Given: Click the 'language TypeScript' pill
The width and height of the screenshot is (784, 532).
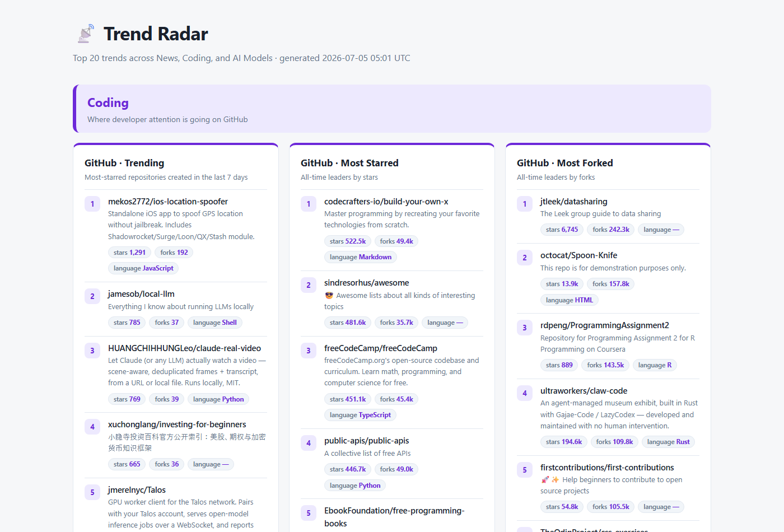Looking at the screenshot, I should [361, 415].
